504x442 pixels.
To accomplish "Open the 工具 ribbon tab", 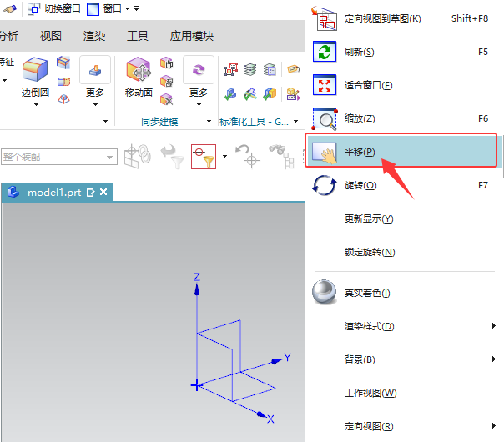I will [138, 36].
